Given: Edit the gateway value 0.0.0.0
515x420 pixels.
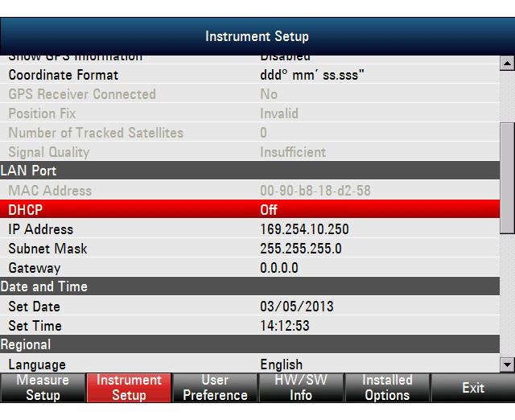Looking at the screenshot, I should (x=279, y=268).
